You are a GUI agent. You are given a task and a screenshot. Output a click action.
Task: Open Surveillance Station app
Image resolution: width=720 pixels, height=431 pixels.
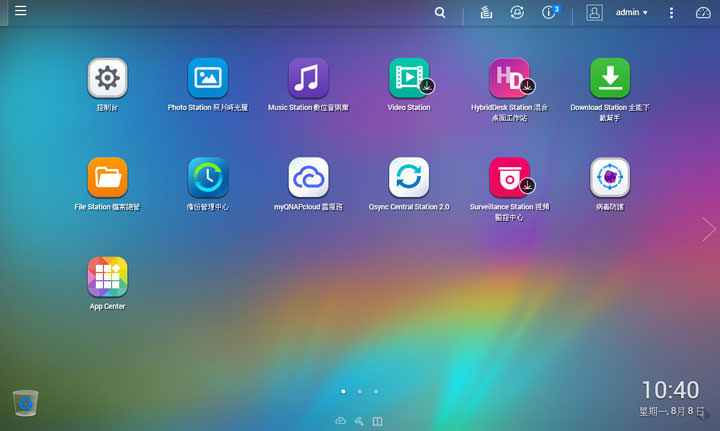(509, 178)
